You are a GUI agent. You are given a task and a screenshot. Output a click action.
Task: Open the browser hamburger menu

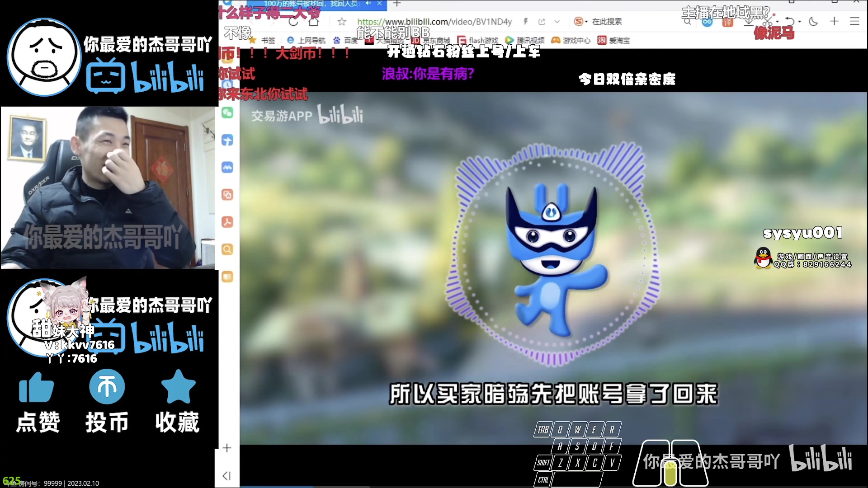tap(854, 21)
